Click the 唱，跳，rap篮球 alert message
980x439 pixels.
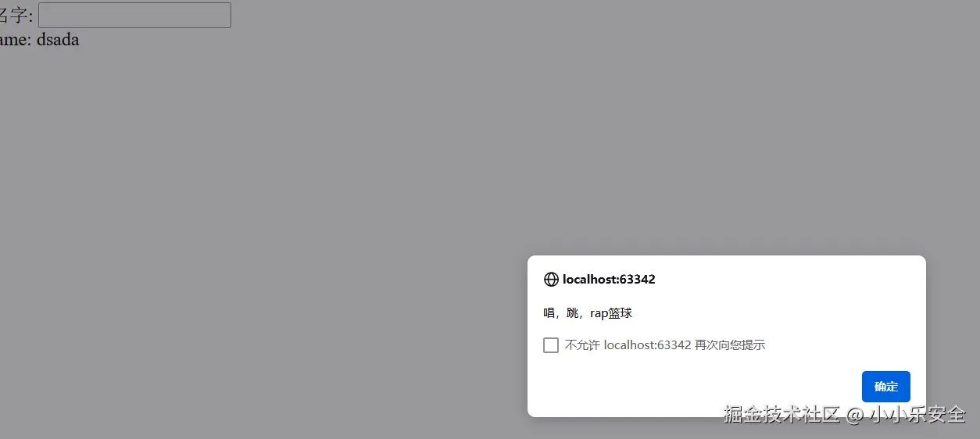point(588,313)
